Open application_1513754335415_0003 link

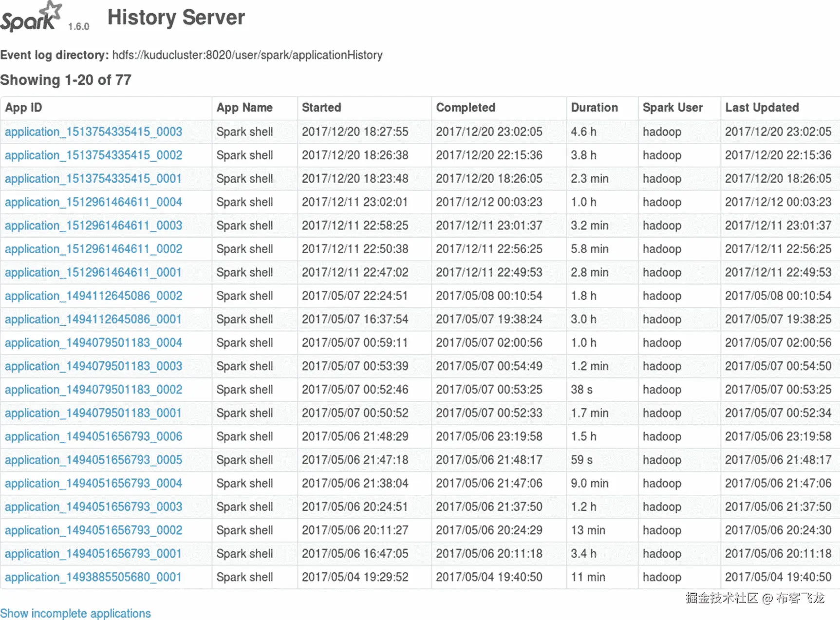coord(93,132)
